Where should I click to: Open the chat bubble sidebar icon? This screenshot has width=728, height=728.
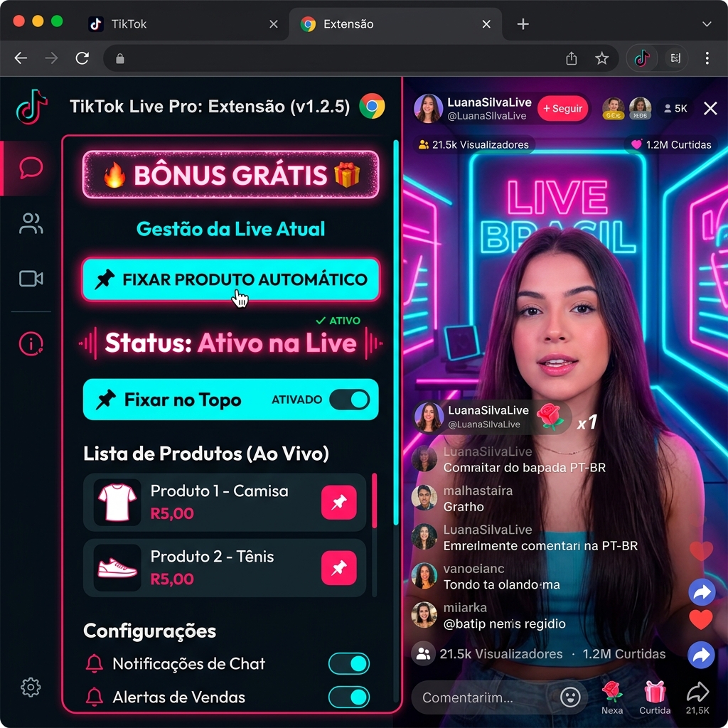click(31, 168)
